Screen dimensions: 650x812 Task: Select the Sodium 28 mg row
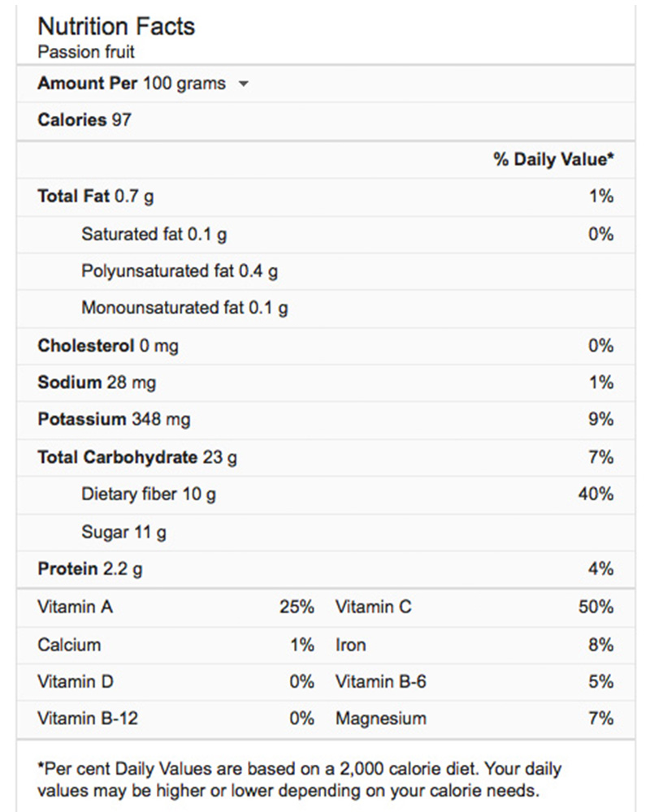coord(97,382)
